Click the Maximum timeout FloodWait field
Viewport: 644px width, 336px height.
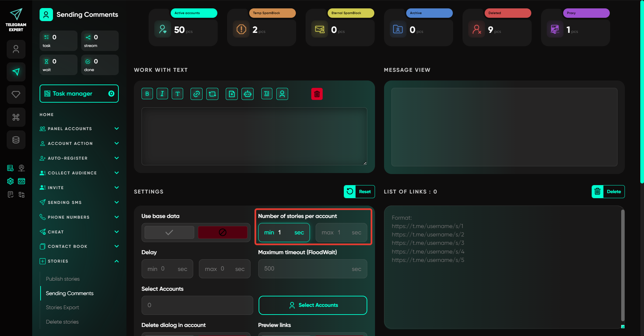312,269
